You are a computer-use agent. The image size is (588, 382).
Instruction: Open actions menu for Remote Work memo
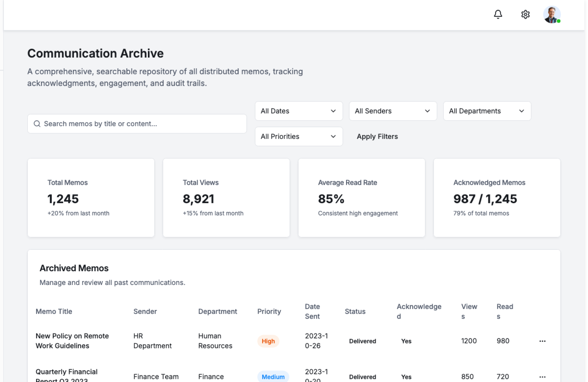point(542,341)
